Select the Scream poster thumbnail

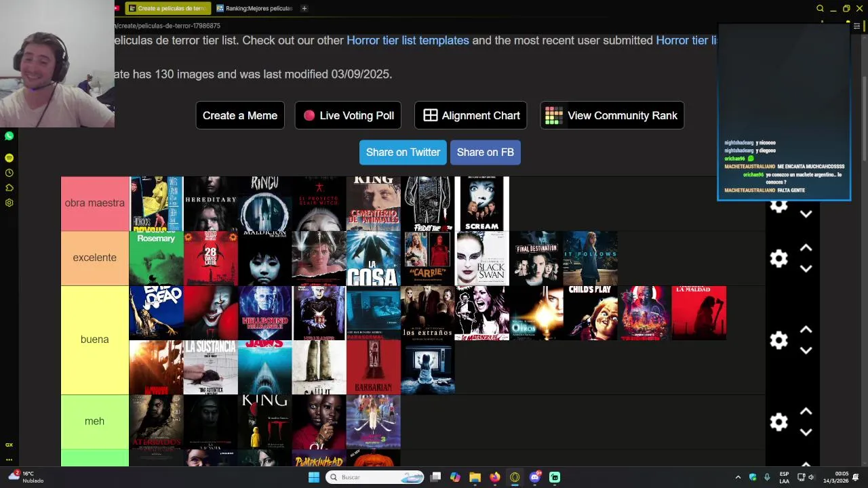482,204
